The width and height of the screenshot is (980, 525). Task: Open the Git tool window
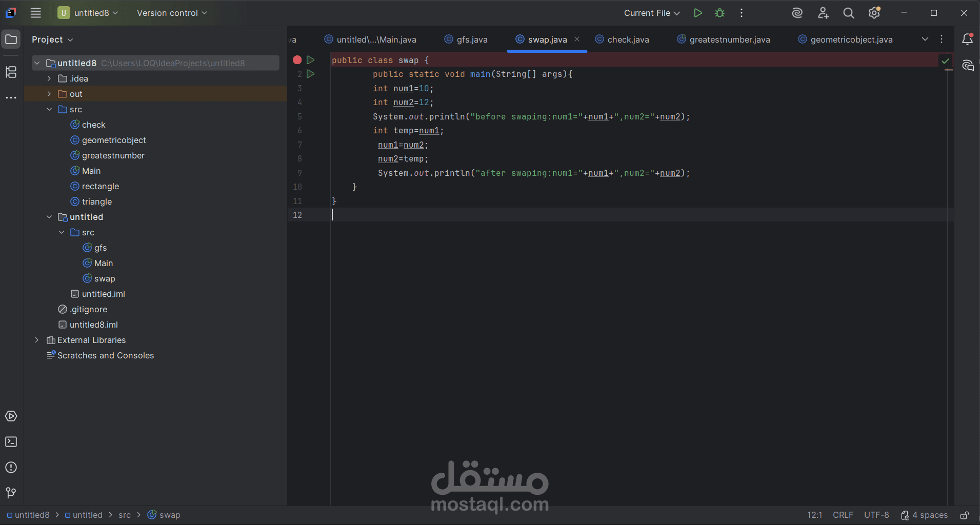[11, 493]
